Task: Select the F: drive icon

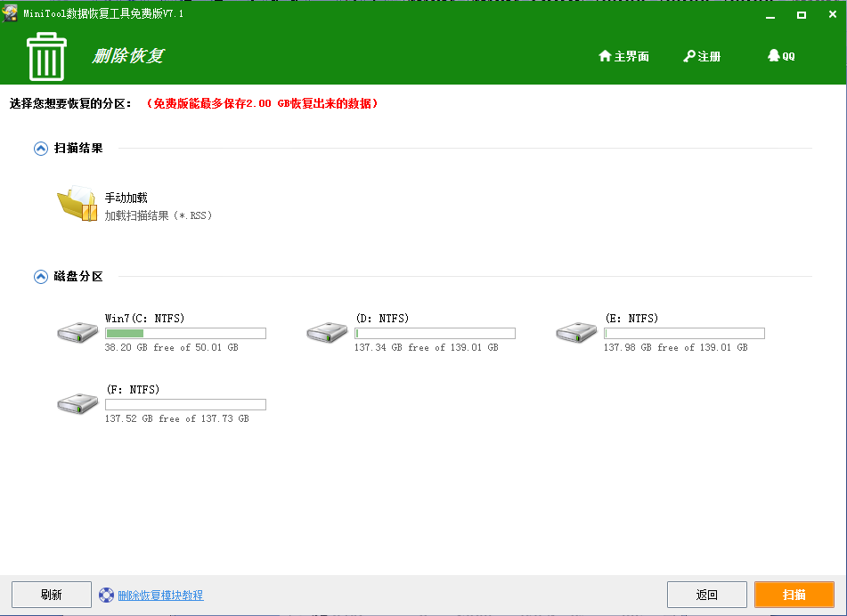Action: point(77,403)
